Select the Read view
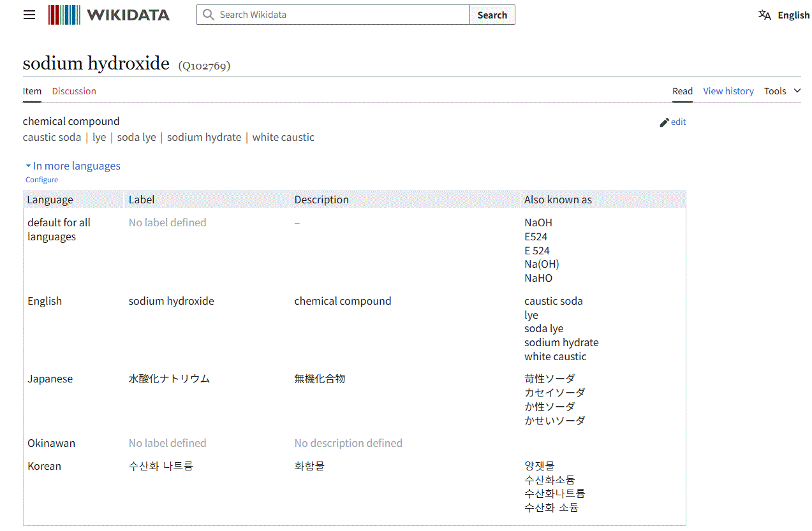 tap(682, 91)
